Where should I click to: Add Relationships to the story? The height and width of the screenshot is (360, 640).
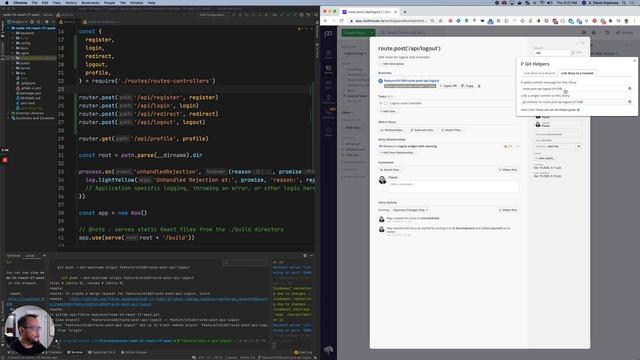(x=392, y=130)
